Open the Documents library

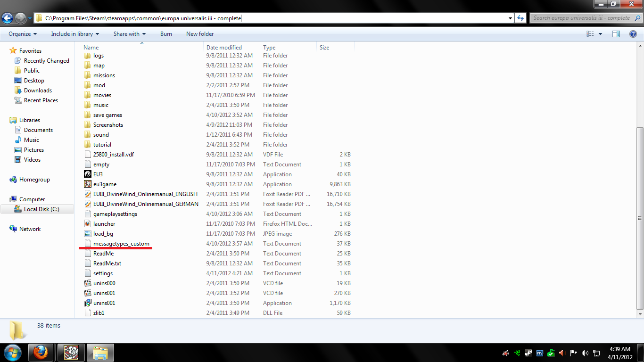38,130
